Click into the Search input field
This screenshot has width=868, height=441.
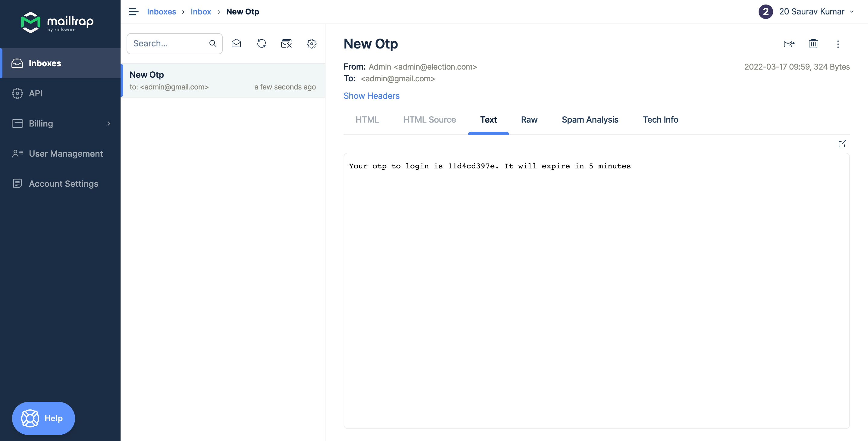(168, 43)
